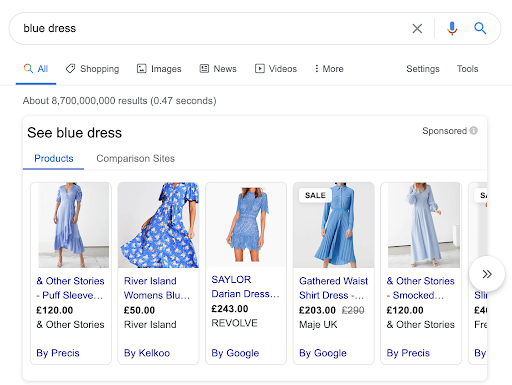Image resolution: width=512 pixels, height=385 pixels.
Task: Open SAYLOR Darian Dress link
Action: pos(245,287)
